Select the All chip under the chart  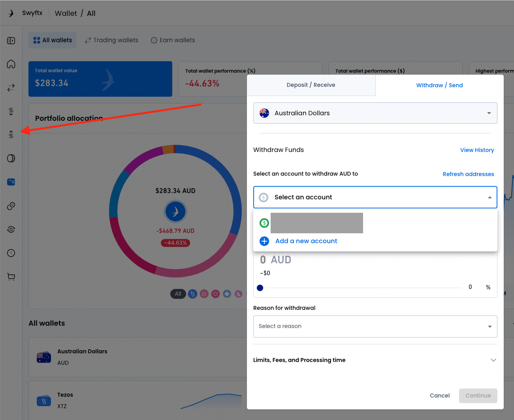[x=178, y=294]
